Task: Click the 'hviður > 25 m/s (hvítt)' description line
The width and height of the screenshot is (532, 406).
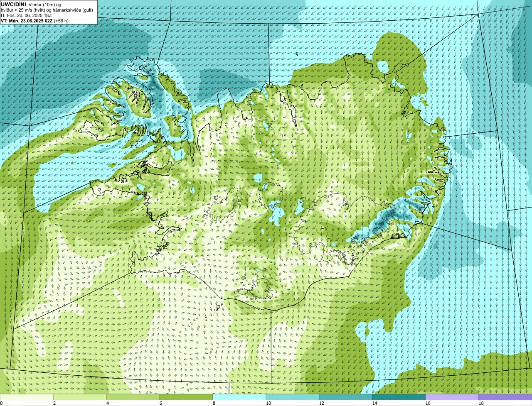Action: (x=47, y=10)
